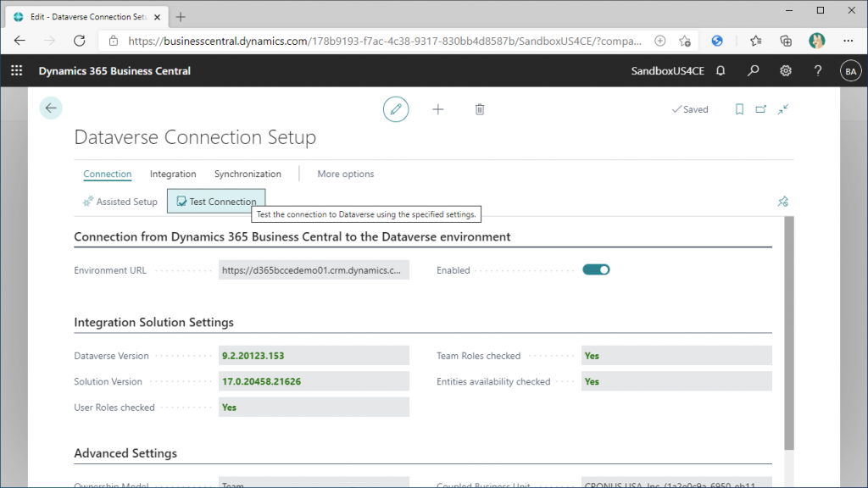Click the Dynamics 365 Business Central title

click(x=114, y=71)
